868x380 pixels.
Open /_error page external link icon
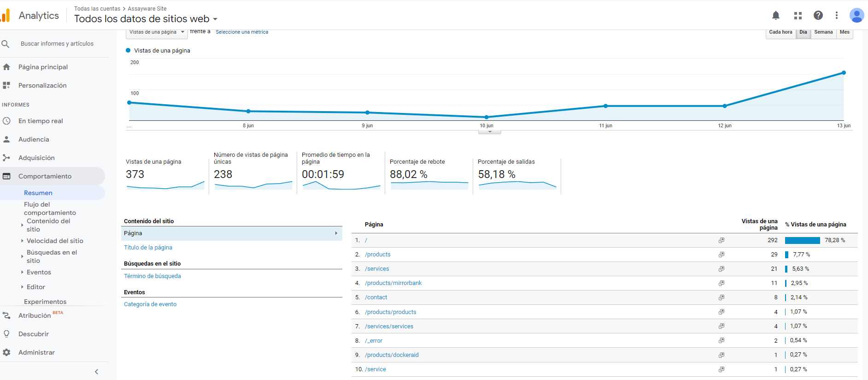[721, 340]
